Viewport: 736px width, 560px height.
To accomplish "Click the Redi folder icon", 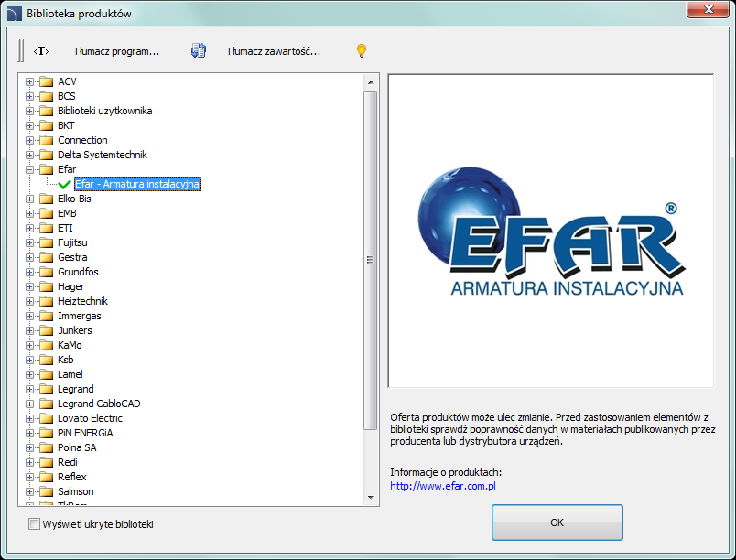I will (46, 462).
